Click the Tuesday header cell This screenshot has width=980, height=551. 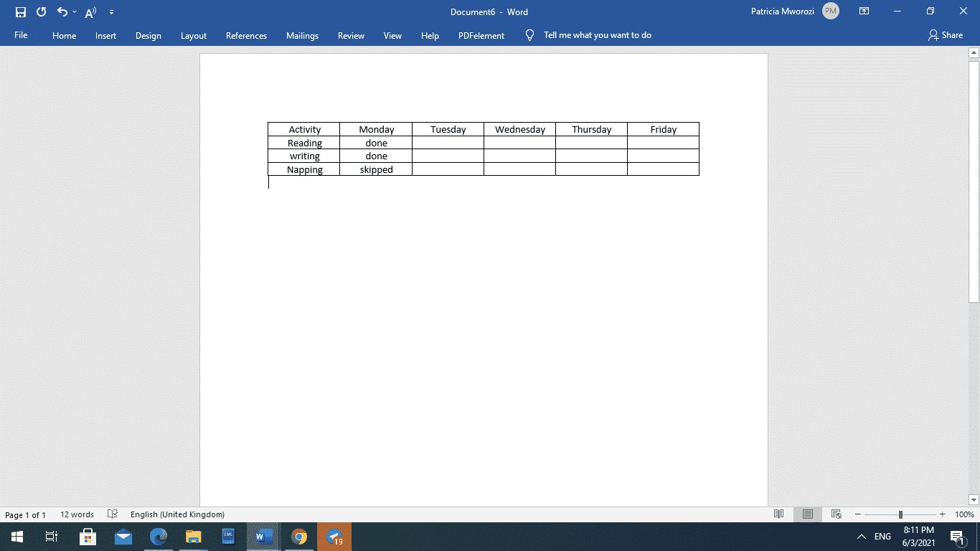(448, 129)
